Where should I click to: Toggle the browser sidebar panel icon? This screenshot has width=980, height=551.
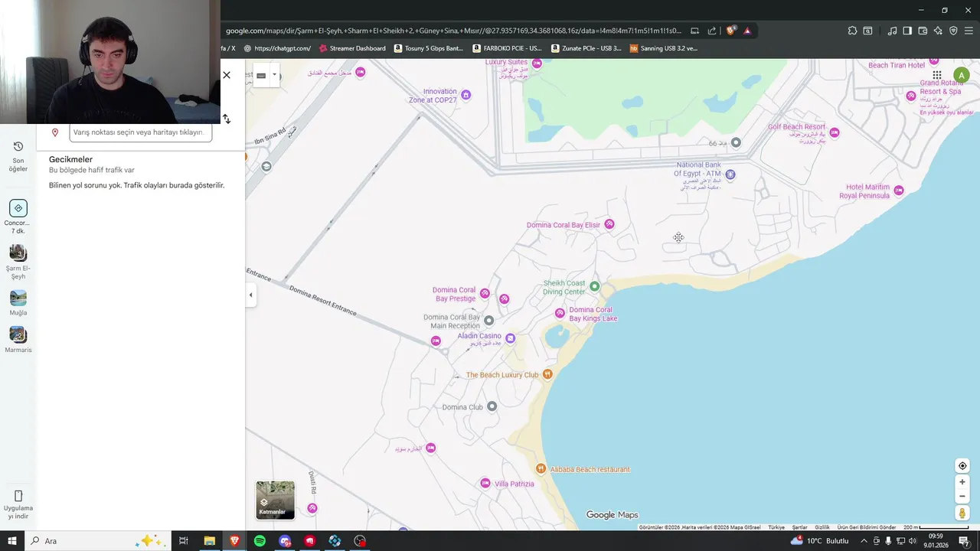coord(907,31)
